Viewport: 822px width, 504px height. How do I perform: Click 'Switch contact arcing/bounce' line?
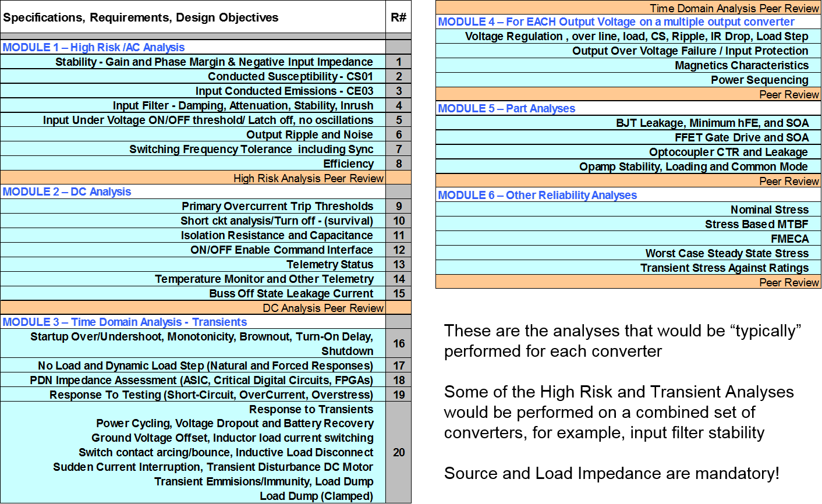[226, 452]
